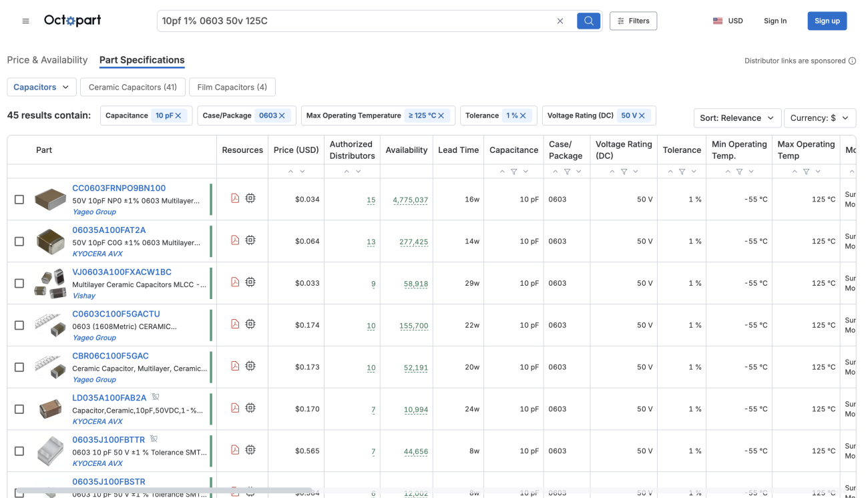Open the Currency: $ dropdown
868x498 pixels.
(x=820, y=118)
